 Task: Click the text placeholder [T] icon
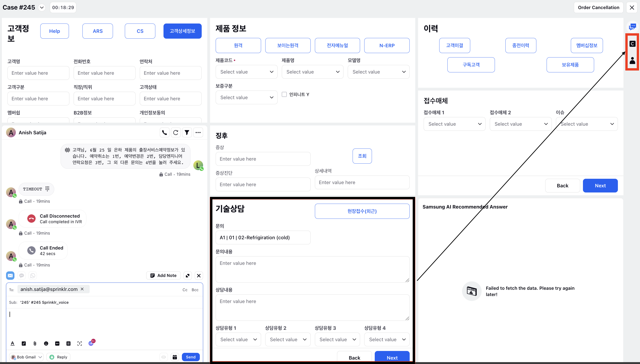pos(79,344)
